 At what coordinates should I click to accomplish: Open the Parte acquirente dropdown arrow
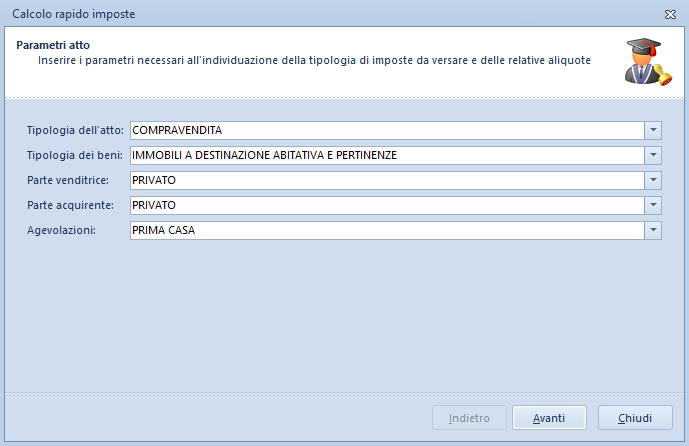pos(653,205)
